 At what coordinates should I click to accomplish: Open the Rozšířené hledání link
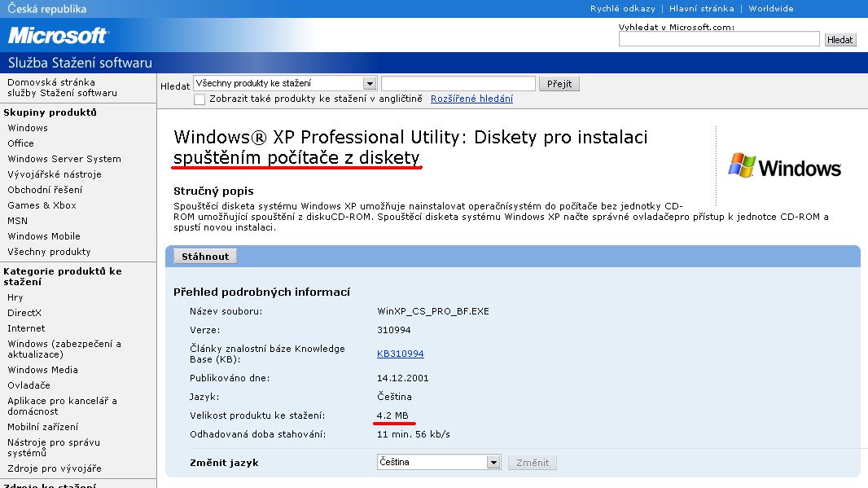(x=471, y=99)
